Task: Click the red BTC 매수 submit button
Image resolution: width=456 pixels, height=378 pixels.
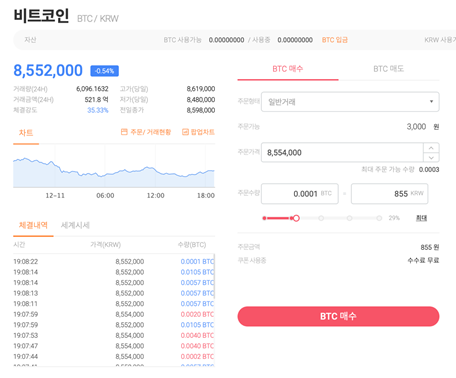Action: [x=338, y=316]
